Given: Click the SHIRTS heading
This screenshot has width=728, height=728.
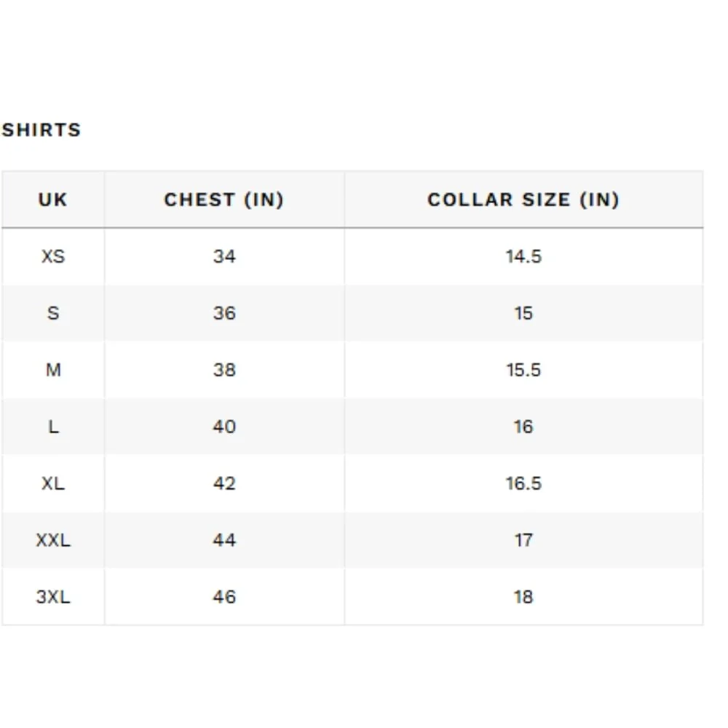Looking at the screenshot, I should (x=41, y=130).
